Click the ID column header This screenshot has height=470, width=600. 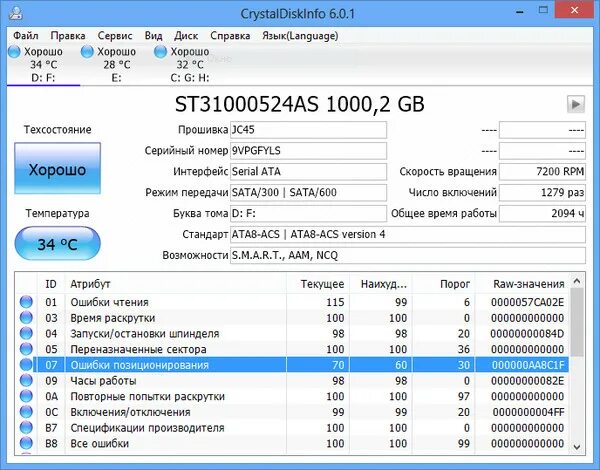(51, 284)
